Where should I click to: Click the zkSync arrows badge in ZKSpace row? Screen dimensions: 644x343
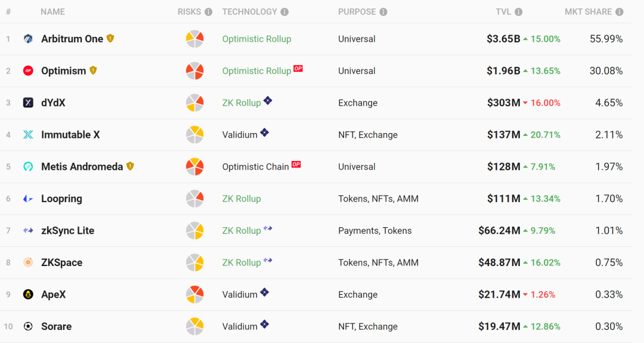coord(268,260)
